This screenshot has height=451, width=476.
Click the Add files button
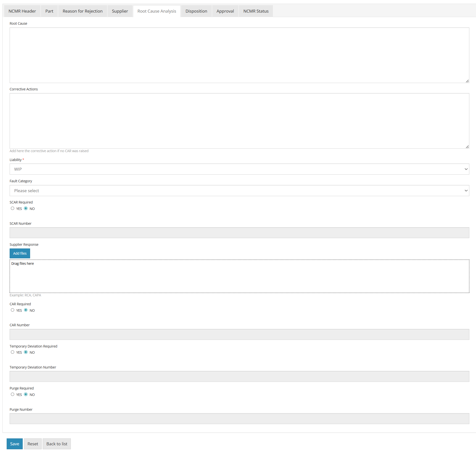tap(20, 253)
